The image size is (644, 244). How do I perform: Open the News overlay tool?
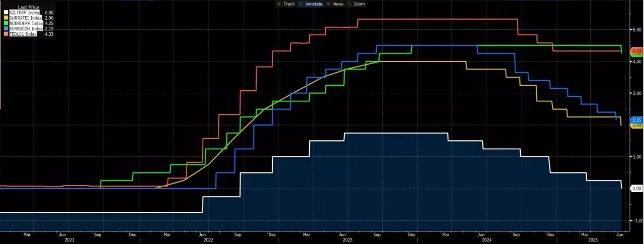(x=335, y=4)
